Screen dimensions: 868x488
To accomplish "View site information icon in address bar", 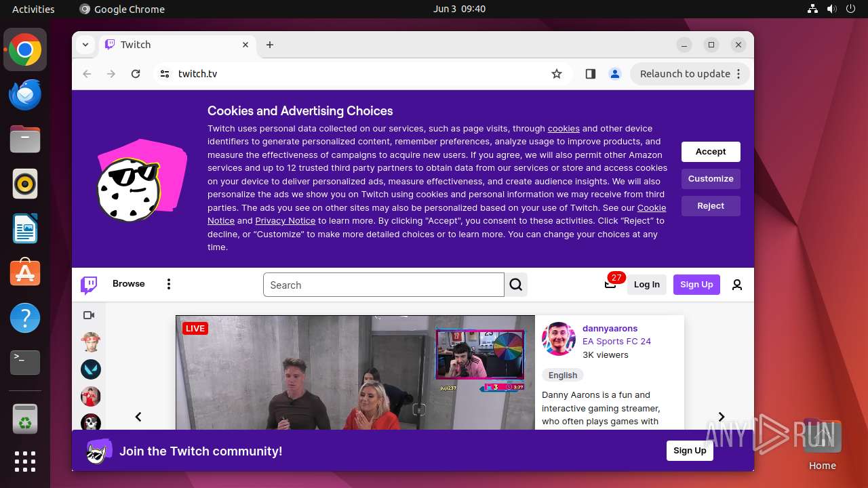I will (165, 74).
